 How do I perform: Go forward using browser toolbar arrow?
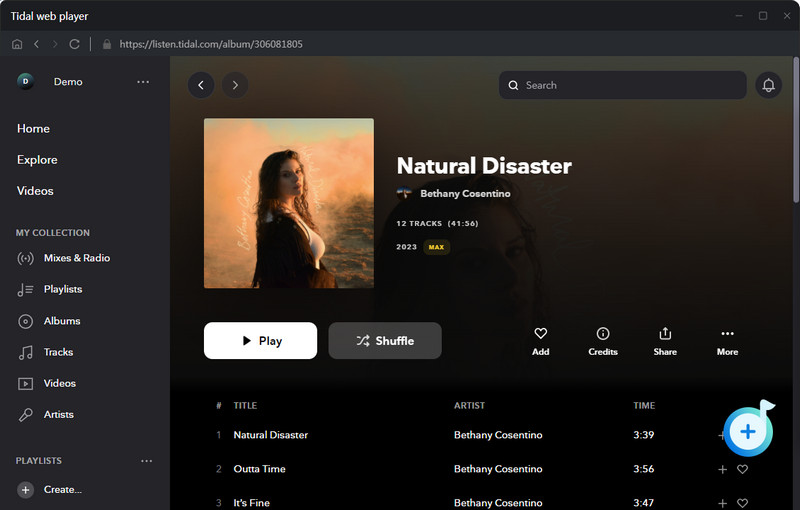(55, 44)
